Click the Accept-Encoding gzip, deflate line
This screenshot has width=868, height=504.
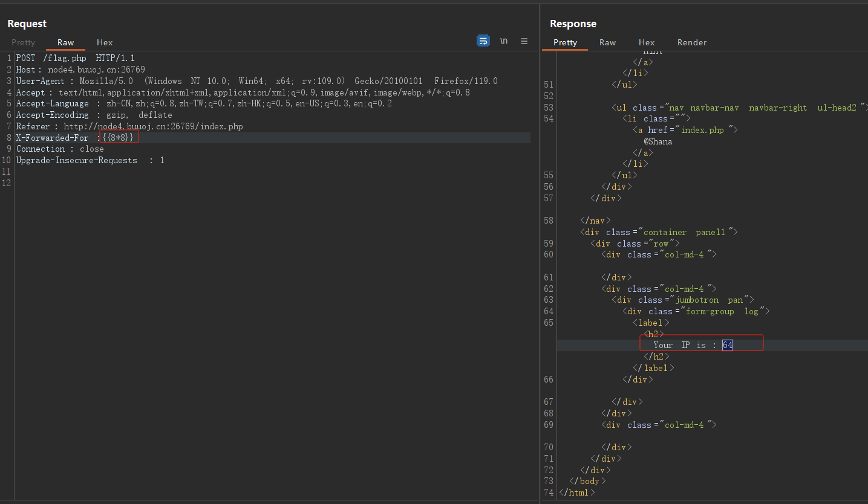(94, 115)
